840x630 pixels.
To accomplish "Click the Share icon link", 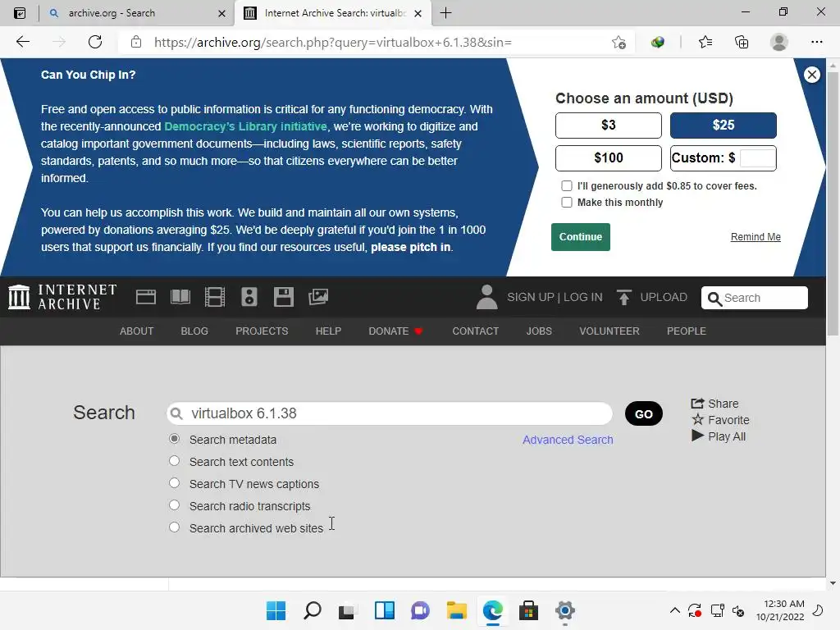I will pyautogui.click(x=714, y=404).
